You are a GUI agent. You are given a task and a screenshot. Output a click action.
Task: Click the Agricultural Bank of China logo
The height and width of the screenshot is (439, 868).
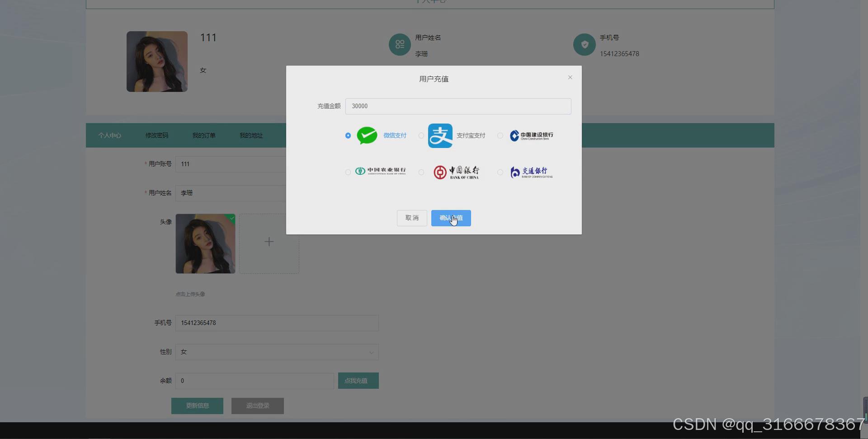tap(380, 171)
